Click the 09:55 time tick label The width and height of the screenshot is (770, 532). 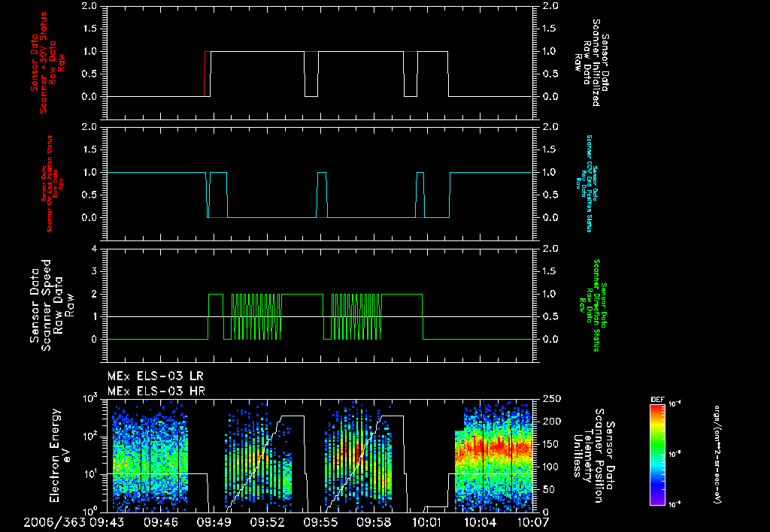coord(320,522)
